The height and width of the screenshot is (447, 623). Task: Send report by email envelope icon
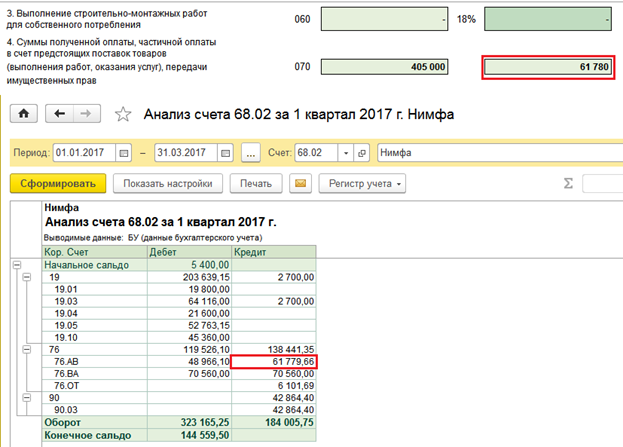point(300,184)
